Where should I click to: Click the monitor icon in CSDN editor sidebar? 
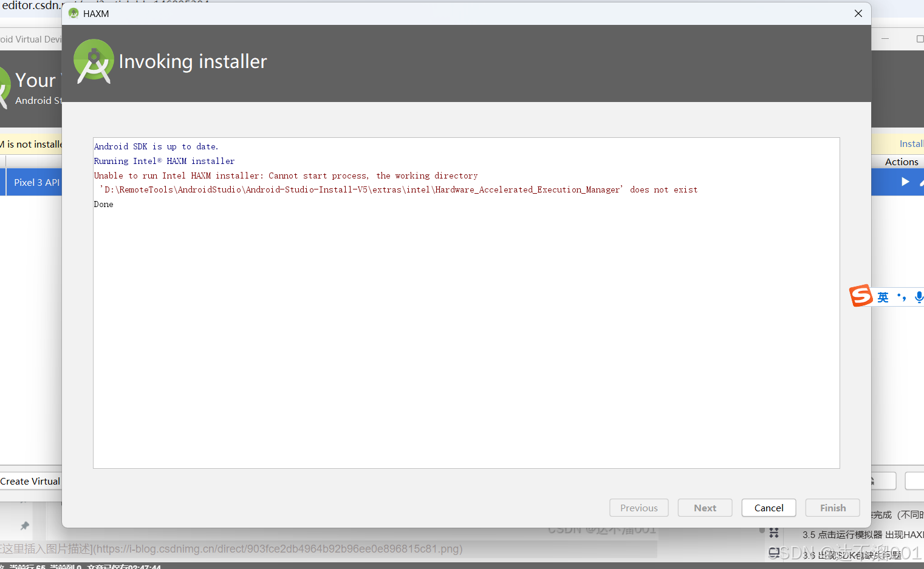click(x=774, y=553)
